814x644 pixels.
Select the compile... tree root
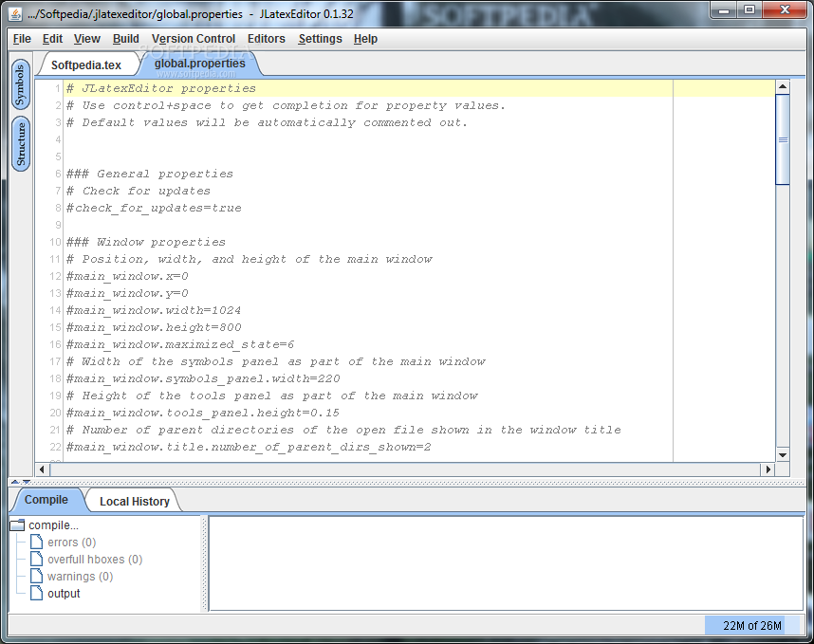coord(53,525)
